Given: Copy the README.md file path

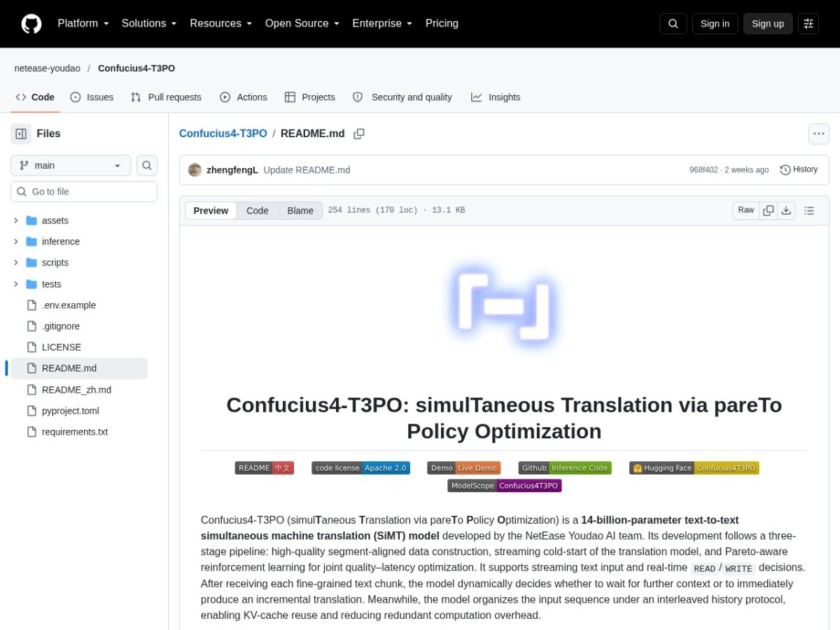Looking at the screenshot, I should [359, 134].
